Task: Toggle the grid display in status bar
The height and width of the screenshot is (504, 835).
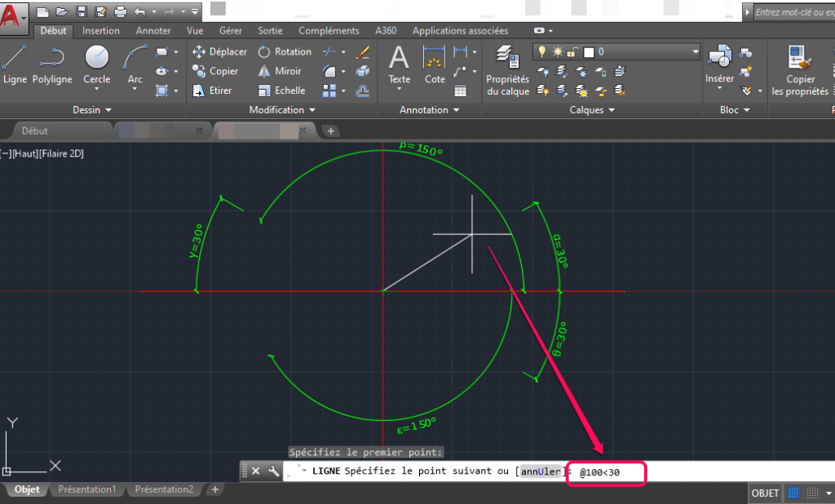Action: click(x=793, y=493)
